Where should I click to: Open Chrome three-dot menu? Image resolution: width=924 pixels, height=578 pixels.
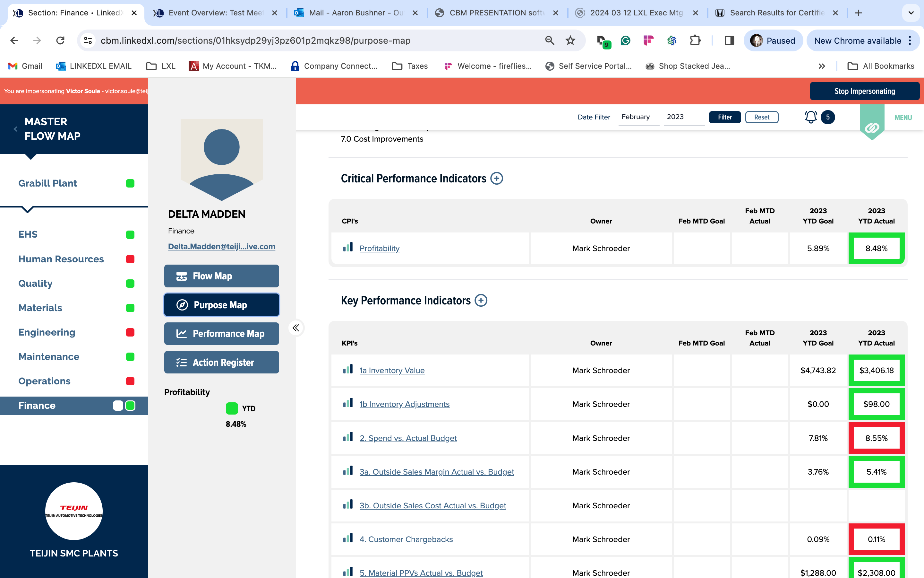point(910,40)
